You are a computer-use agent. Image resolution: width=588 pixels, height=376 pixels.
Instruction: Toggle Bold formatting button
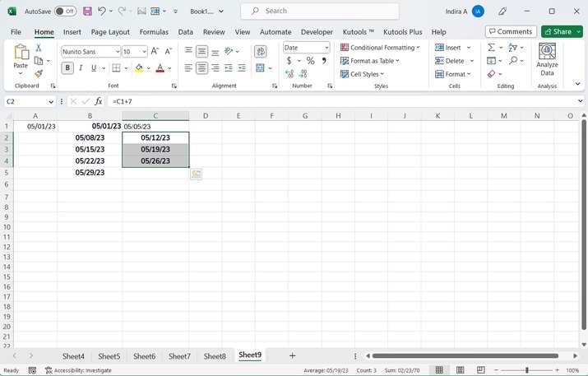point(67,68)
